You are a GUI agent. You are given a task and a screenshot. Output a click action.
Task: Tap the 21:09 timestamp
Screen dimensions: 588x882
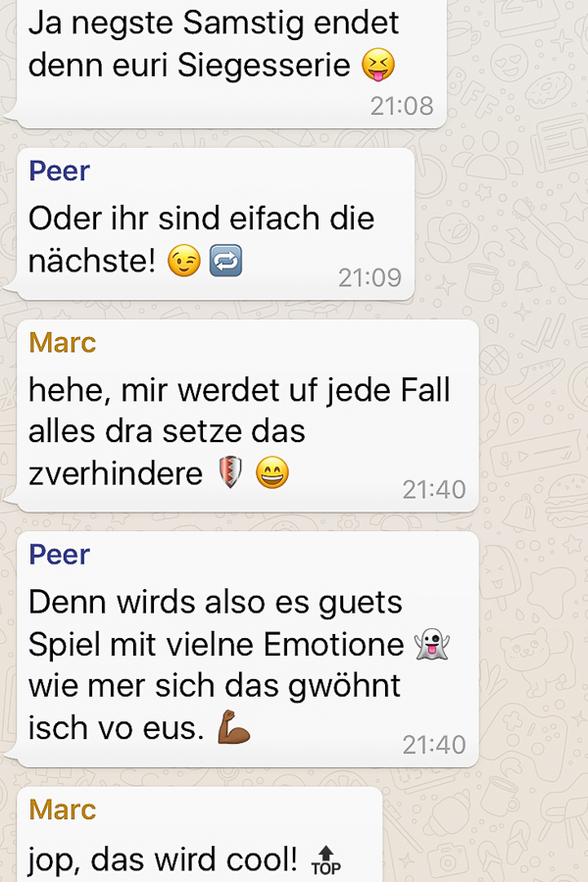[x=369, y=277]
